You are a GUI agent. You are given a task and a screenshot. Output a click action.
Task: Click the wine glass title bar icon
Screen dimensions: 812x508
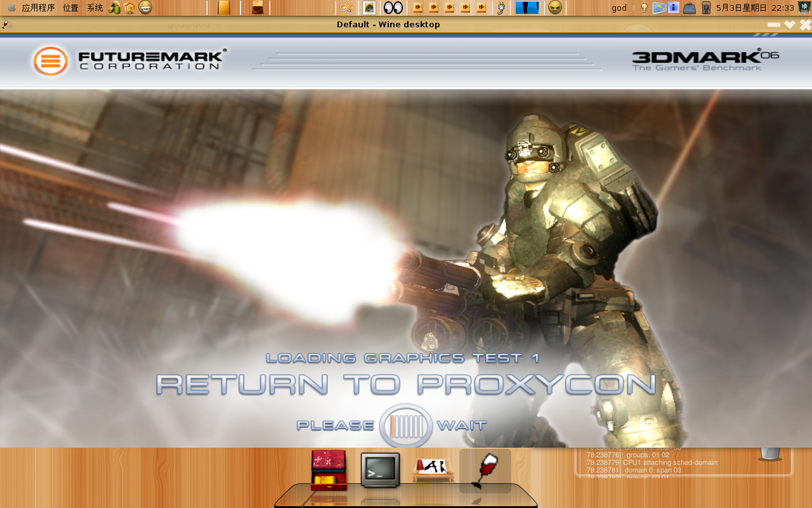(5, 24)
